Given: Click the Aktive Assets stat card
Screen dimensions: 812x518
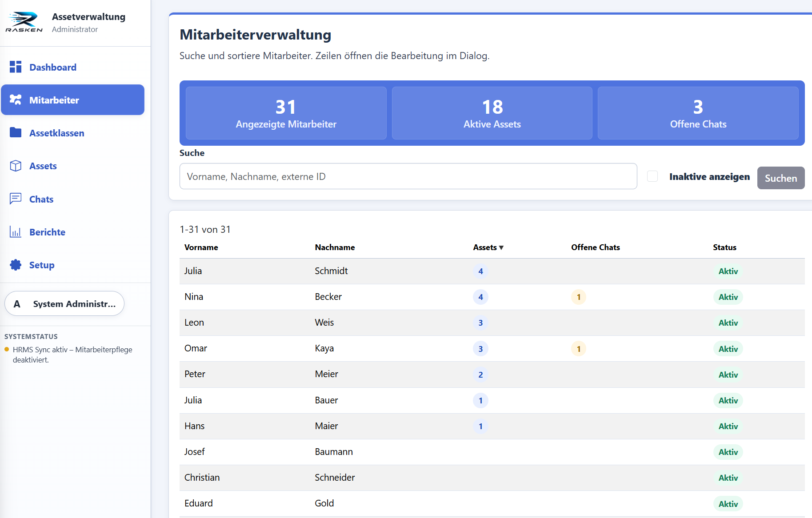Looking at the screenshot, I should coord(492,113).
